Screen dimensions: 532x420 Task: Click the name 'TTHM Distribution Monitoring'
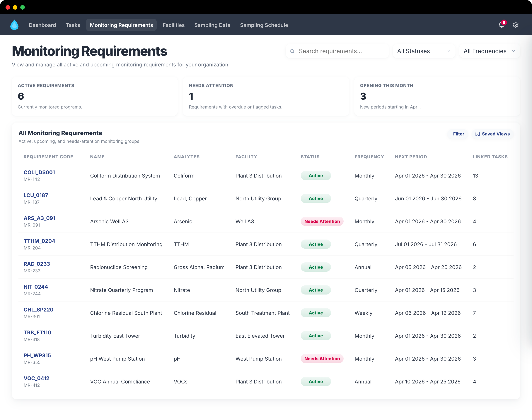pyautogui.click(x=126, y=245)
